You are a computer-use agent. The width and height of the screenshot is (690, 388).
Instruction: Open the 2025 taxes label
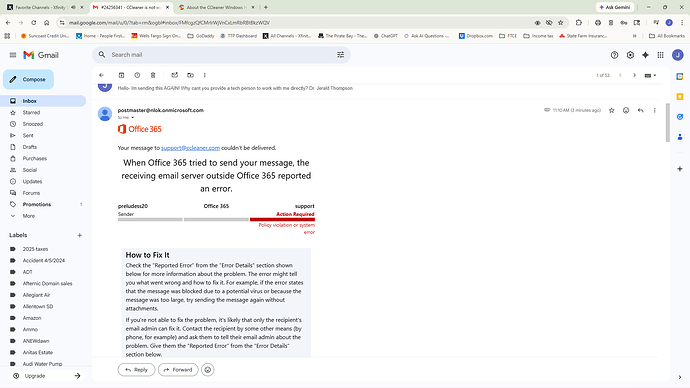[x=35, y=249]
